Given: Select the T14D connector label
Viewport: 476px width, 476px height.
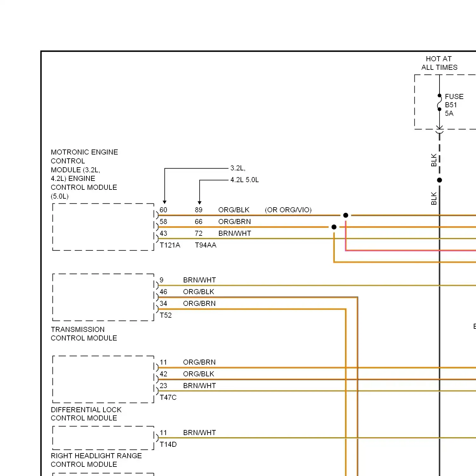Looking at the screenshot, I should 168,444.
